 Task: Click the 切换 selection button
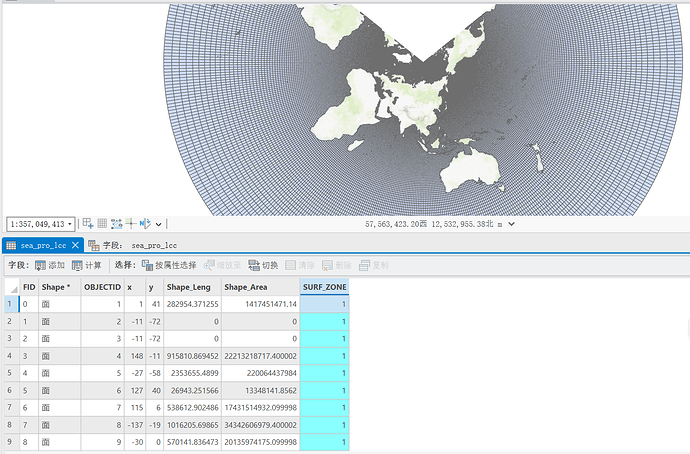click(x=263, y=265)
